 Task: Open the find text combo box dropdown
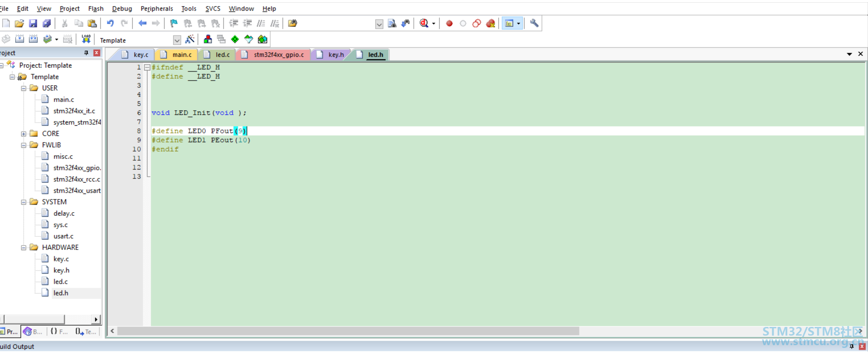[379, 24]
